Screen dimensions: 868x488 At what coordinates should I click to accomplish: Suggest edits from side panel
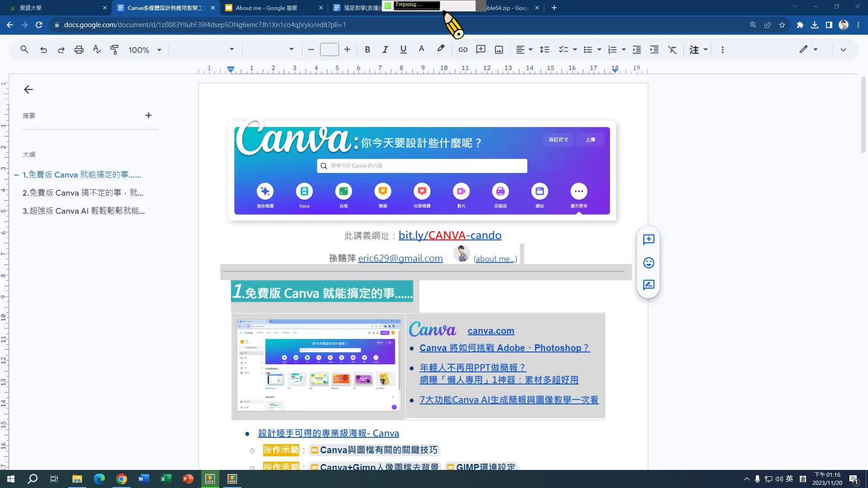coord(648,285)
